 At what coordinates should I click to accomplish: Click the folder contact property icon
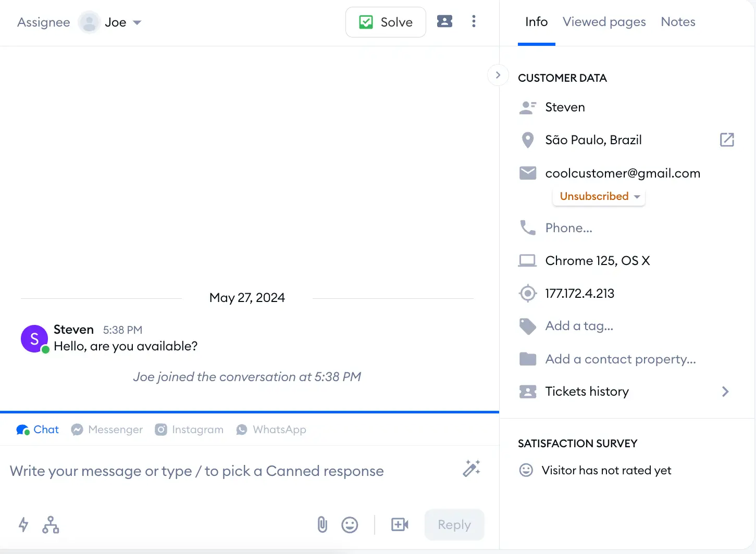click(528, 359)
